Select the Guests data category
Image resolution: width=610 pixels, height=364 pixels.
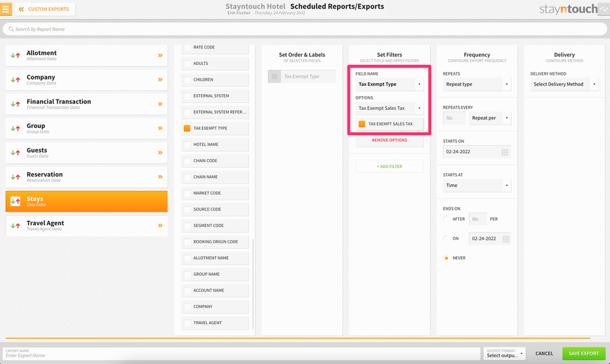click(x=87, y=153)
